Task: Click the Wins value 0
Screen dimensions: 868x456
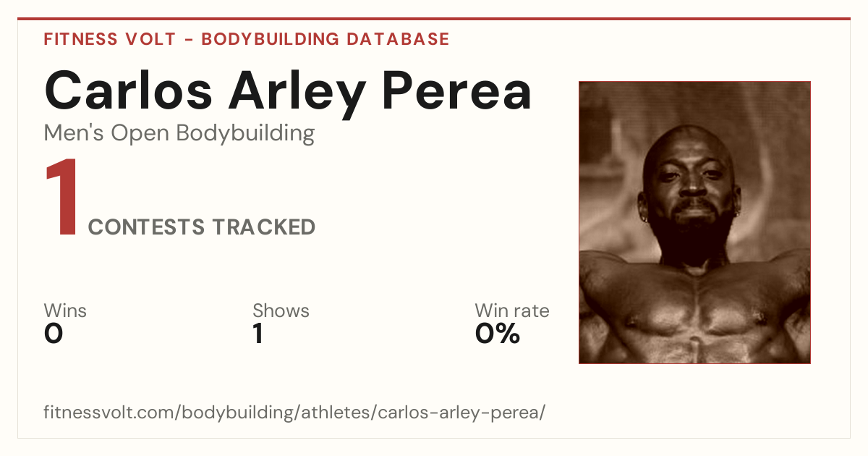Action: (x=54, y=334)
